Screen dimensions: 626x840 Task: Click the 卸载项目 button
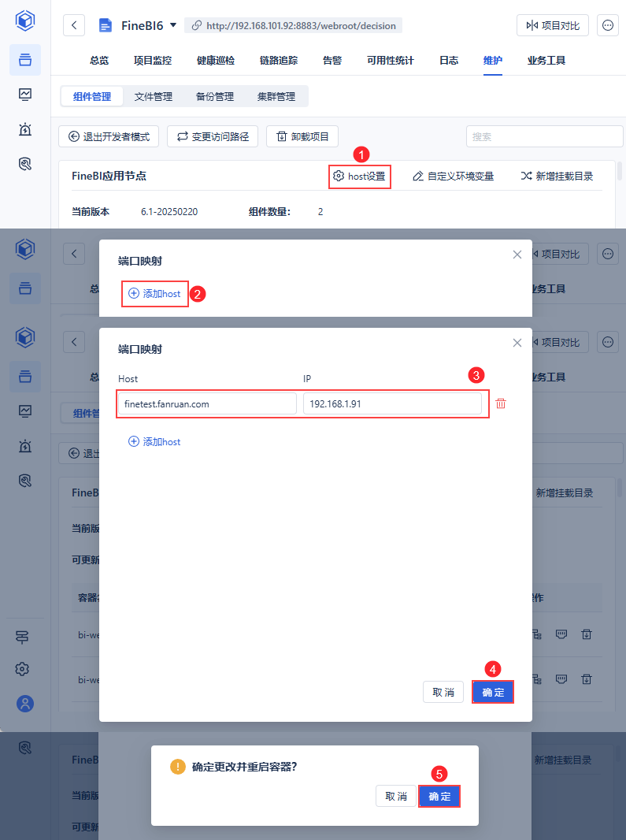pos(302,136)
